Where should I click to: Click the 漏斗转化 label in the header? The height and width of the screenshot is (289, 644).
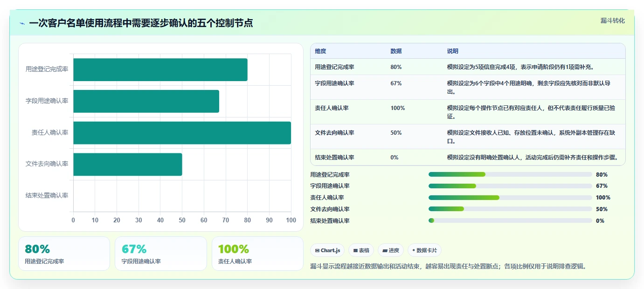pos(612,21)
